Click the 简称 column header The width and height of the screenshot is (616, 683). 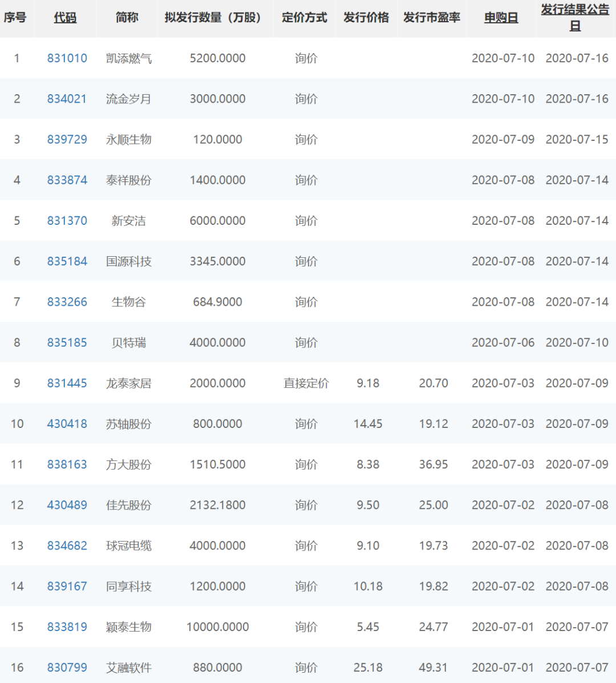127,18
